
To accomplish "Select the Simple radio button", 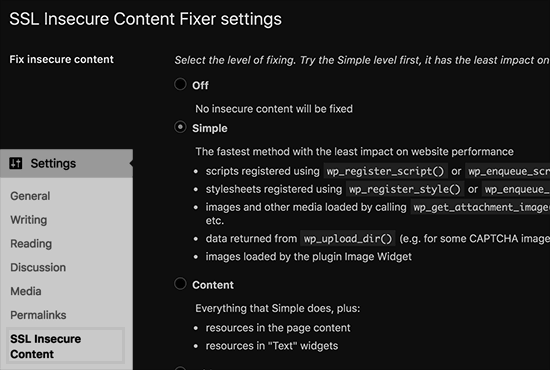I will (x=180, y=127).
